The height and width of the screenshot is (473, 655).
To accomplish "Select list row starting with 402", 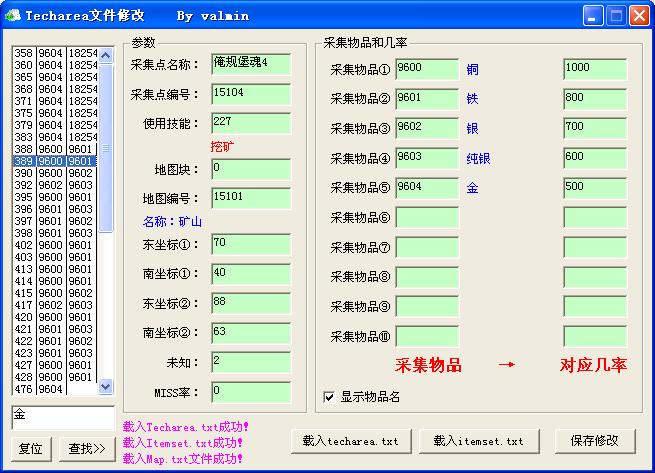I will point(55,245).
